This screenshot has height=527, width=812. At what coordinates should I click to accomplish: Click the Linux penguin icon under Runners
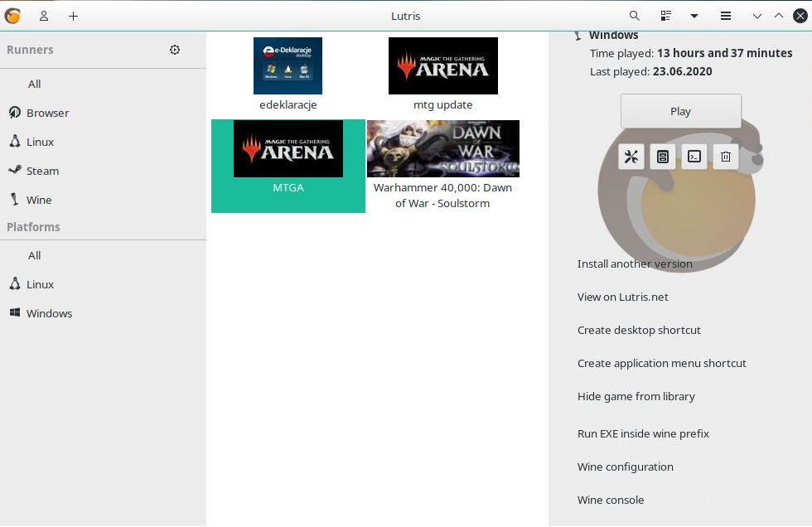coord(15,142)
